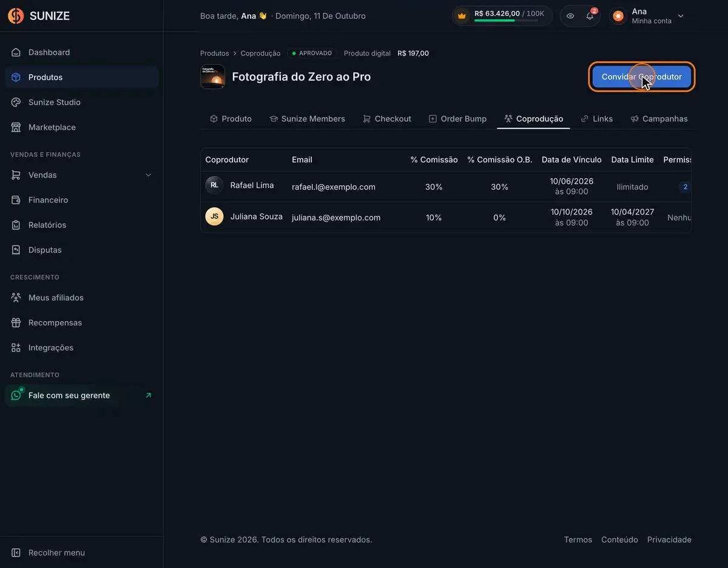Select the Coprodução tab
This screenshot has height=568, width=728.
click(x=533, y=119)
